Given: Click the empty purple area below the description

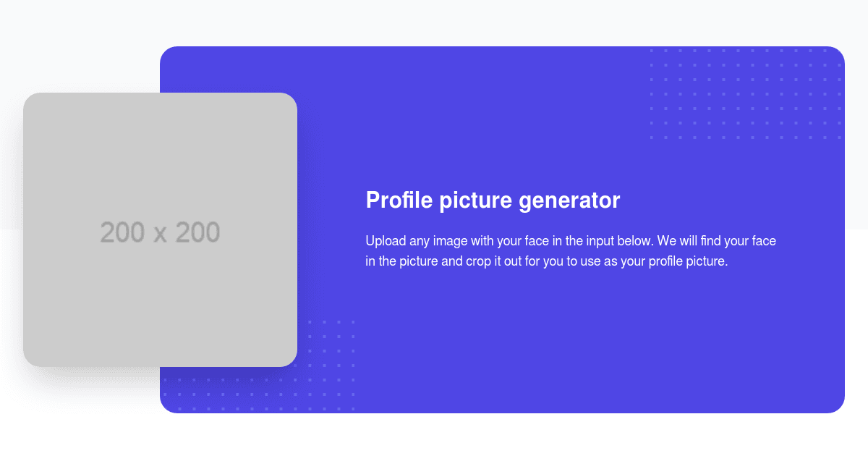Looking at the screenshot, I should [571, 340].
